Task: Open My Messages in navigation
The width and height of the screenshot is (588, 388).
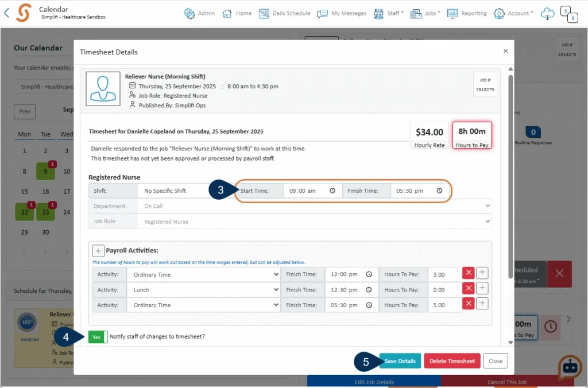Action: [x=342, y=14]
